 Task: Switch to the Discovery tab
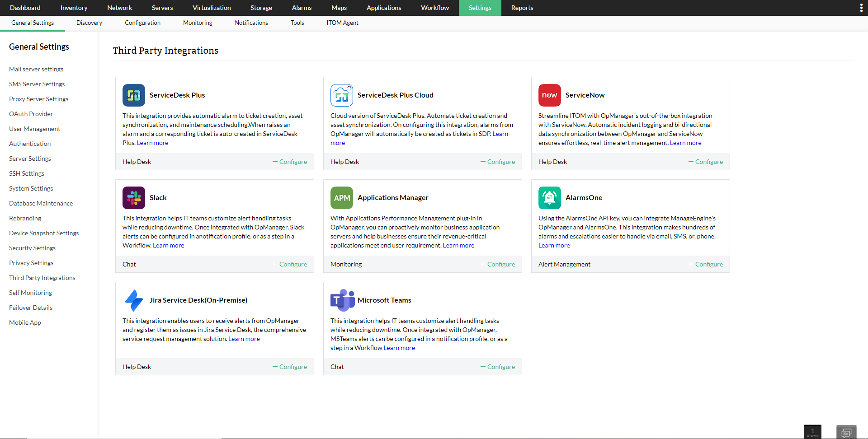89,23
